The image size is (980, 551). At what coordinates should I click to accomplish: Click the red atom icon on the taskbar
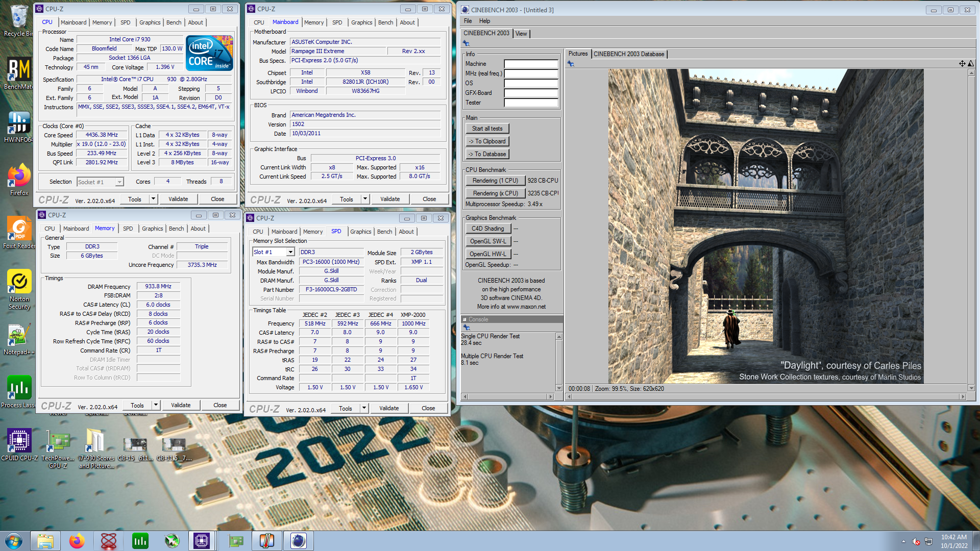coord(109,541)
